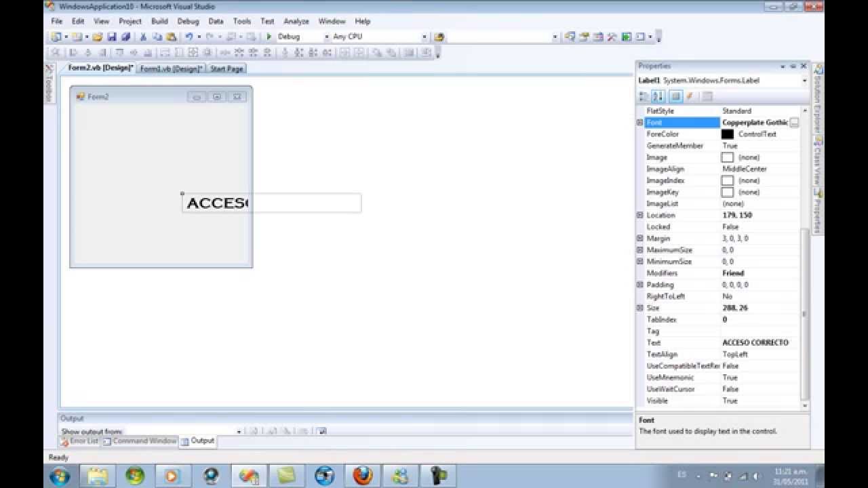Screen dimensions: 868x488
Task: Click the Image property white swatch
Action: [x=728, y=157]
